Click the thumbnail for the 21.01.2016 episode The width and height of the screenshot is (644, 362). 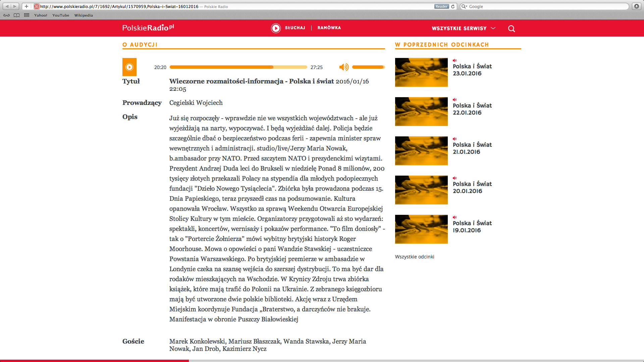[421, 151]
